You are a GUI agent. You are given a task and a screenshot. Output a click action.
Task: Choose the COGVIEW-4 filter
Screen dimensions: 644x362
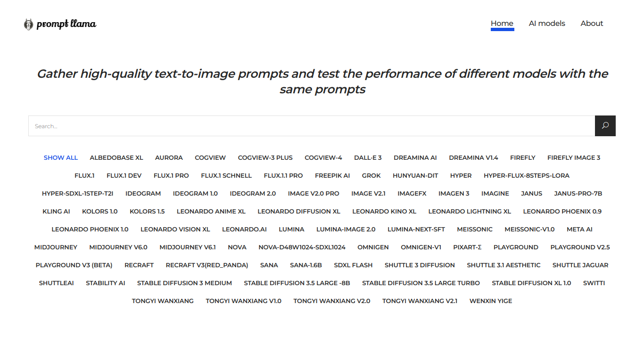point(323,158)
